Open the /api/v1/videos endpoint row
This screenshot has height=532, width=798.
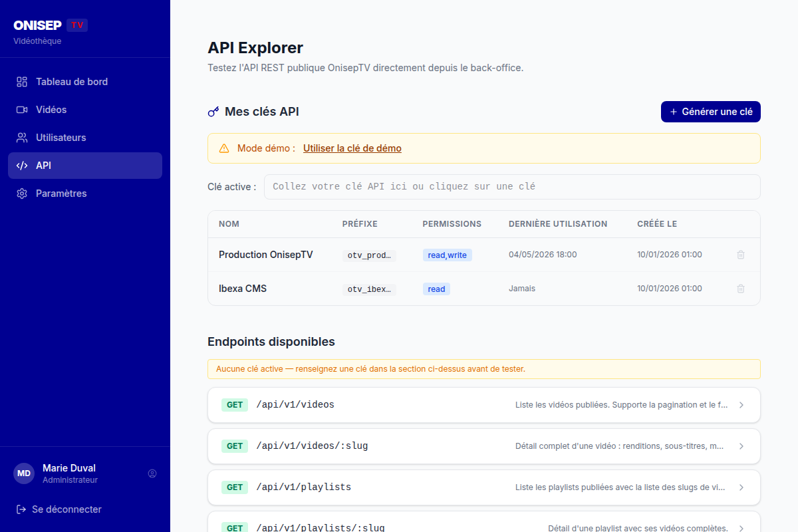point(484,405)
